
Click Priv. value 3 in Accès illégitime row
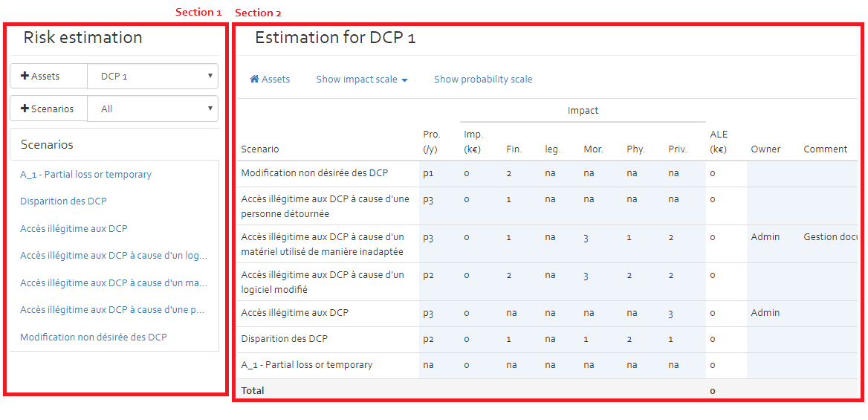(x=670, y=314)
